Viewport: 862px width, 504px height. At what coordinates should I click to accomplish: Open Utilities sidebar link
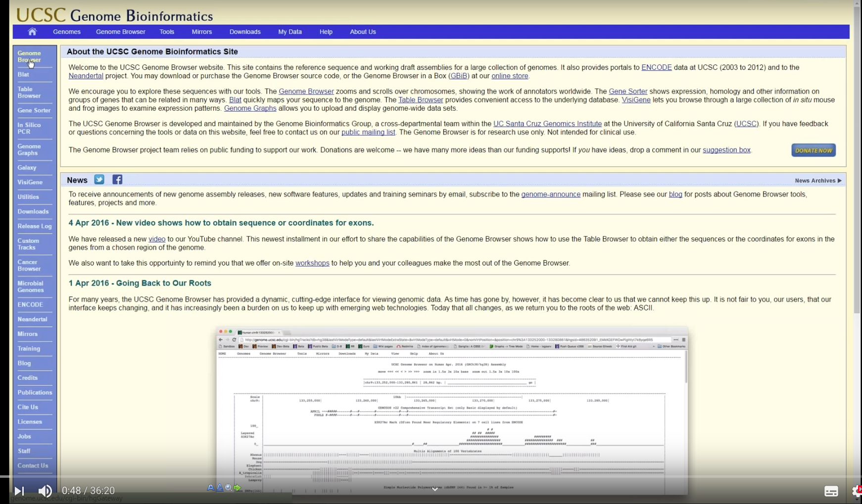point(28,197)
